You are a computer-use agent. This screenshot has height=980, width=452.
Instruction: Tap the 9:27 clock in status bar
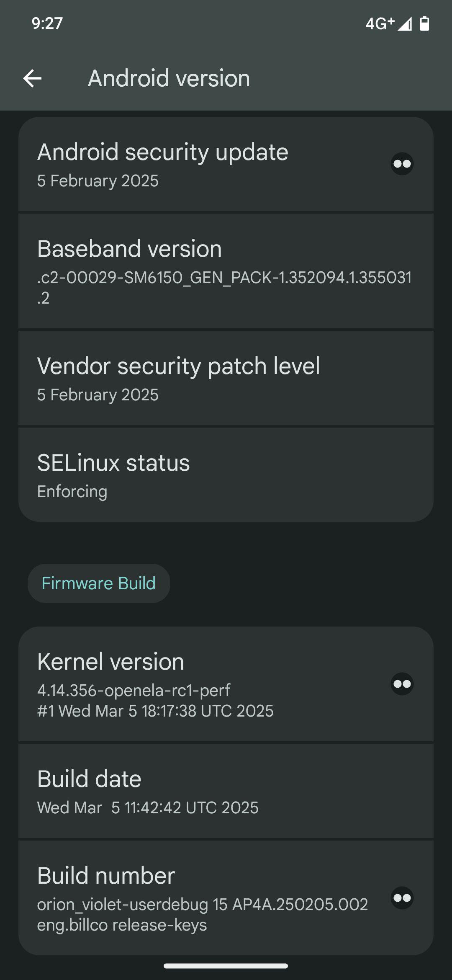tap(47, 23)
